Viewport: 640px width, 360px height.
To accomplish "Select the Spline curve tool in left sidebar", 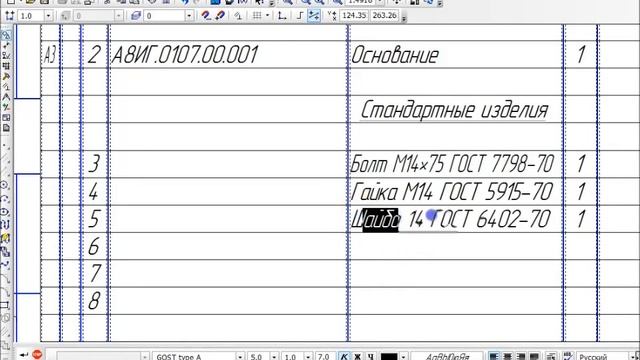I will (x=5, y=264).
